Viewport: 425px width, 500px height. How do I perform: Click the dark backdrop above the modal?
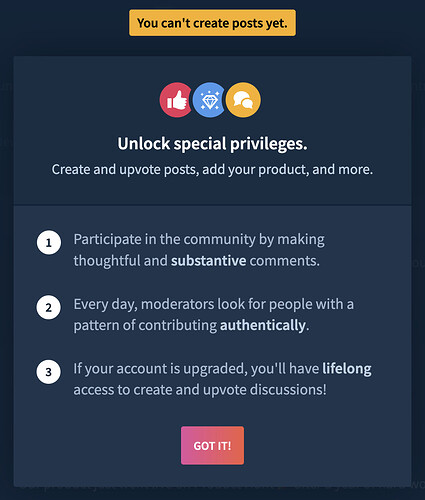click(360, 27)
